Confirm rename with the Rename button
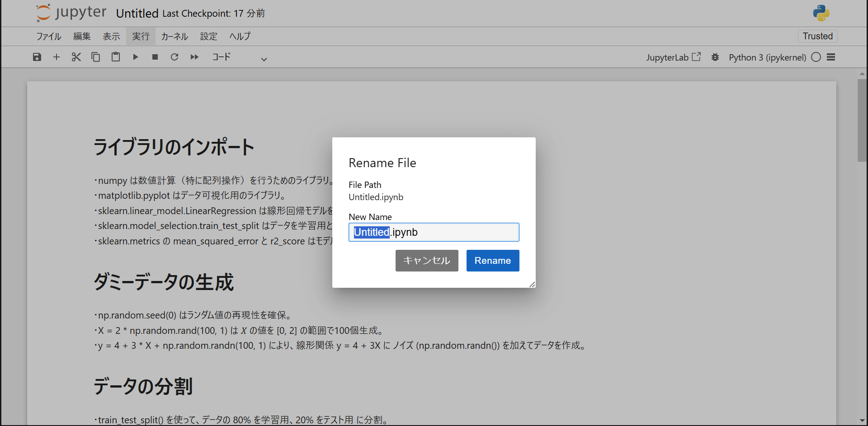 [492, 261]
